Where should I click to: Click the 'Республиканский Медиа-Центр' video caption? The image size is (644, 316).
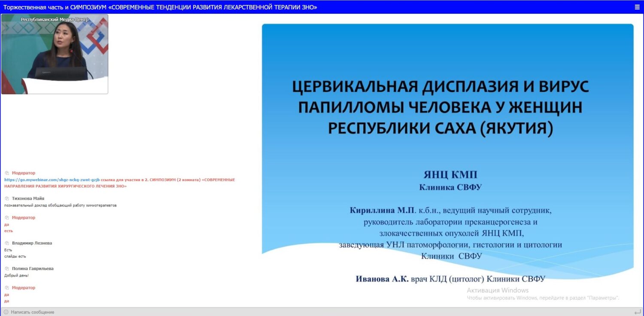click(55, 20)
